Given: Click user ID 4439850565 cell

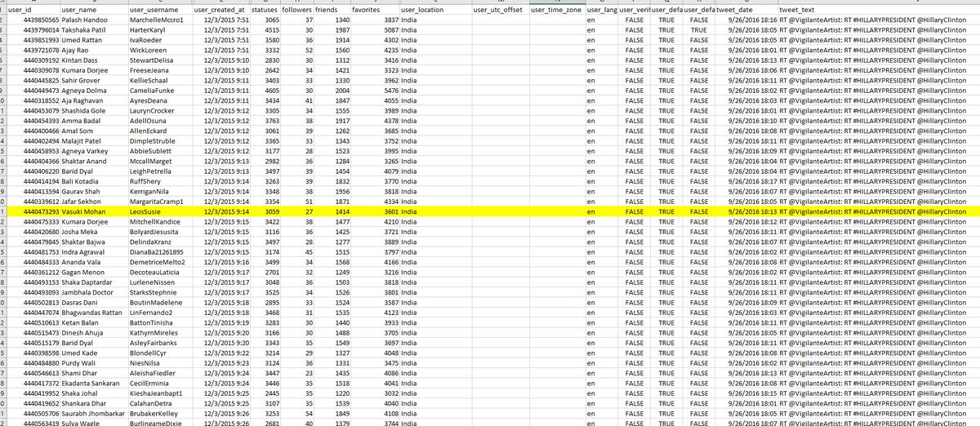Looking at the screenshot, I should [x=33, y=19].
